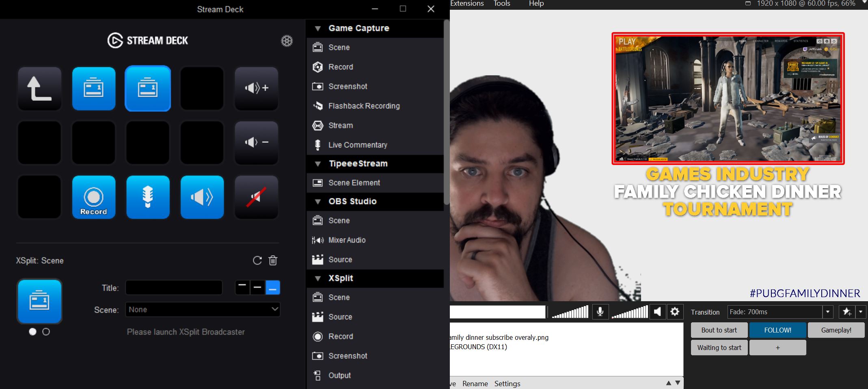Viewport: 868px width, 389px height.
Task: Select XSplit Output action
Action: point(375,376)
